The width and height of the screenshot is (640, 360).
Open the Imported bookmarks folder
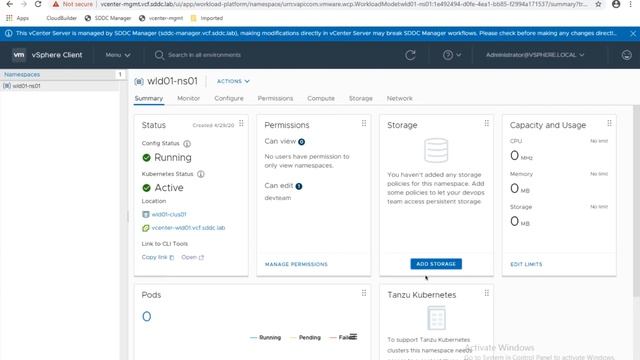pos(207,18)
